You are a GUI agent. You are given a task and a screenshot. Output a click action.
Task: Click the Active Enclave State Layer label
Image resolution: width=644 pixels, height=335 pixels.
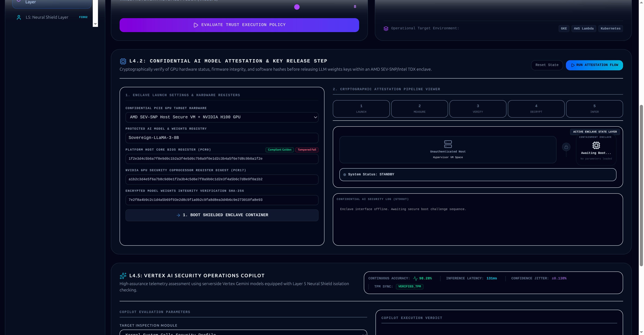[595, 132]
